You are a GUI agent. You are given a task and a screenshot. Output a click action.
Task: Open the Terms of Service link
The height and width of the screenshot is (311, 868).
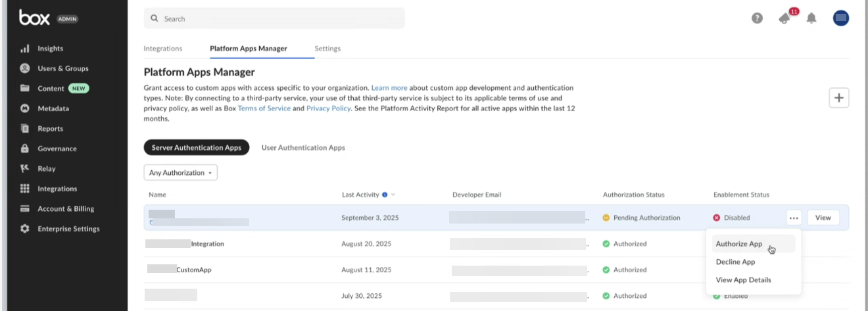(x=264, y=108)
